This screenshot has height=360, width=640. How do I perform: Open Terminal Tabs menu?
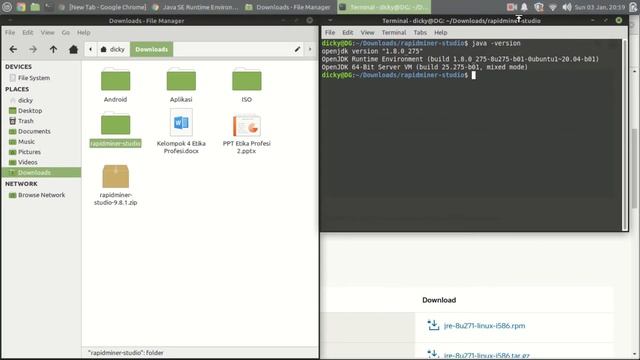click(x=420, y=32)
